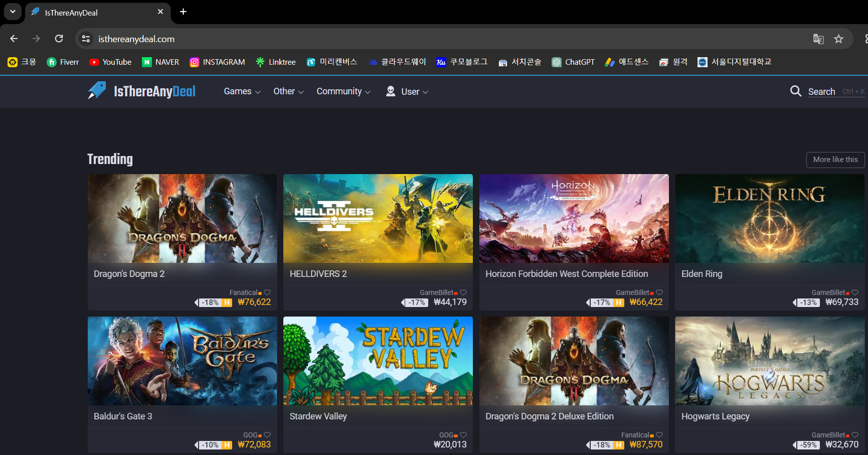Image resolution: width=868 pixels, height=455 pixels.
Task: Open the INSTAGRAM bookmark
Action: tap(217, 62)
